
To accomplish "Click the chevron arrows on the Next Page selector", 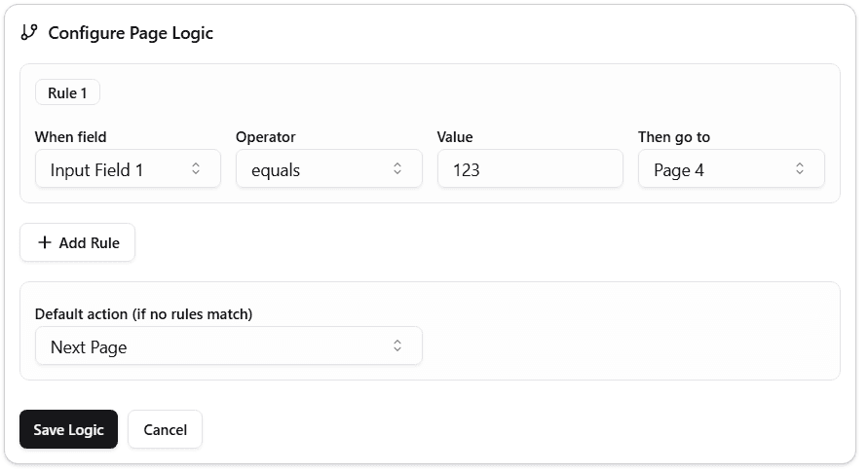I will point(397,345).
